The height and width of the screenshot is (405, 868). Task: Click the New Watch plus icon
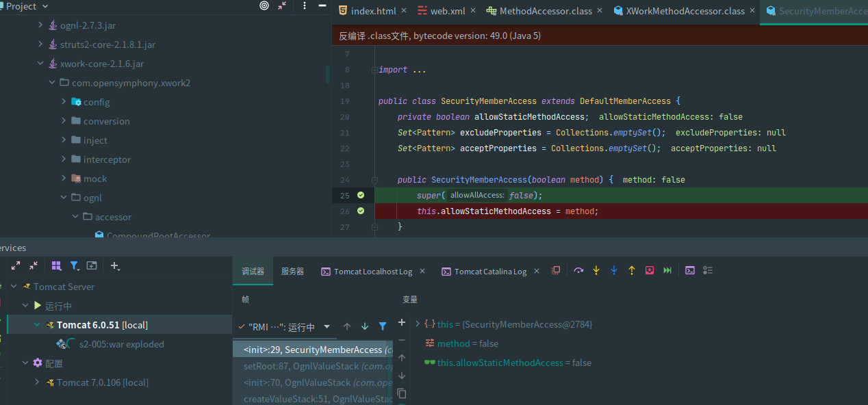402,322
